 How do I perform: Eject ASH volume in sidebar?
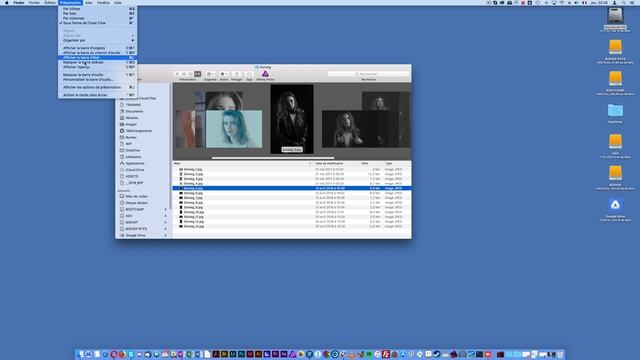pos(165,216)
